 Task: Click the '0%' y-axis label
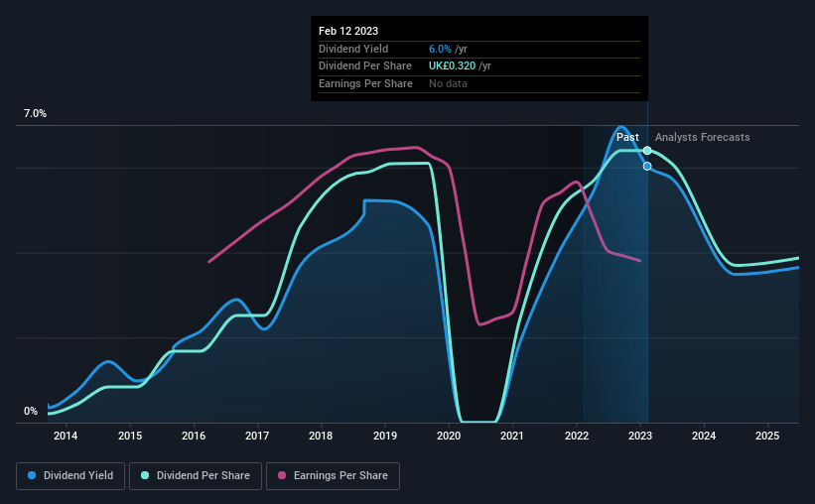pyautogui.click(x=31, y=411)
